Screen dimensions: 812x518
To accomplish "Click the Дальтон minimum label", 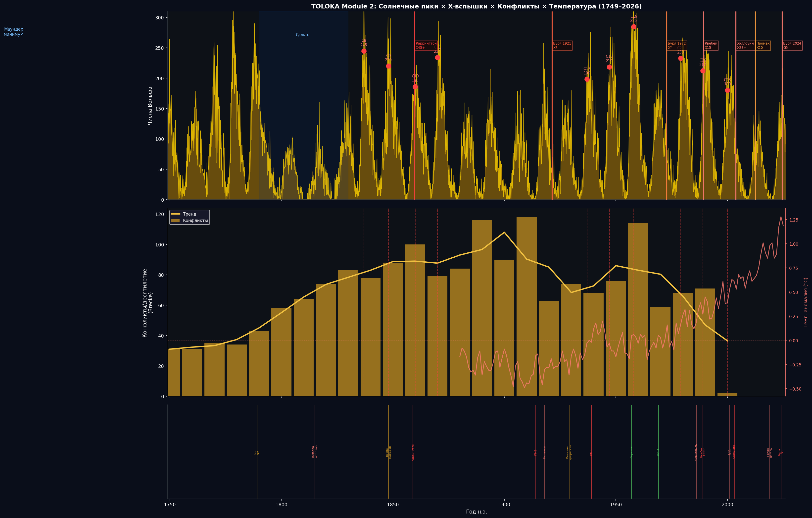I will (303, 35).
